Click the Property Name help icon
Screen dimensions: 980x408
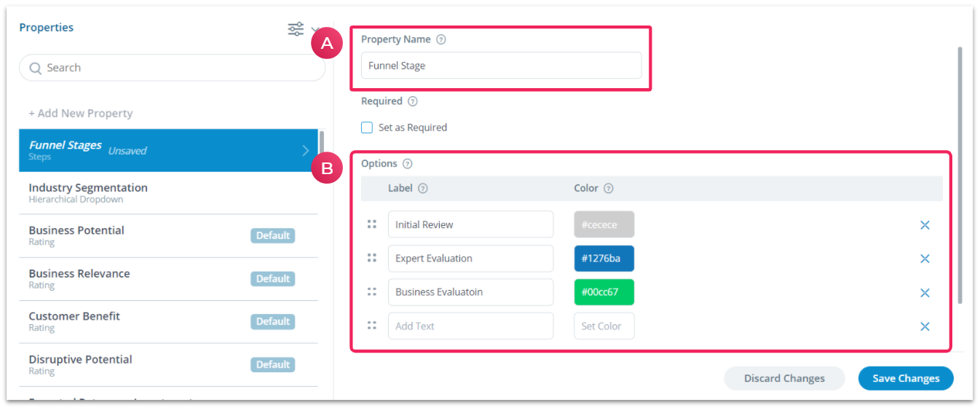pyautogui.click(x=440, y=39)
